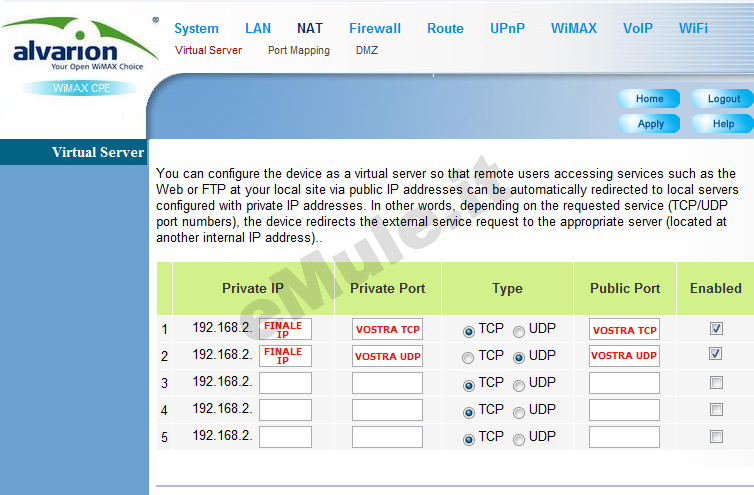Screen dimensions: 754x495
Task: Uncheck Enabled checkbox for row 1
Action: (716, 329)
